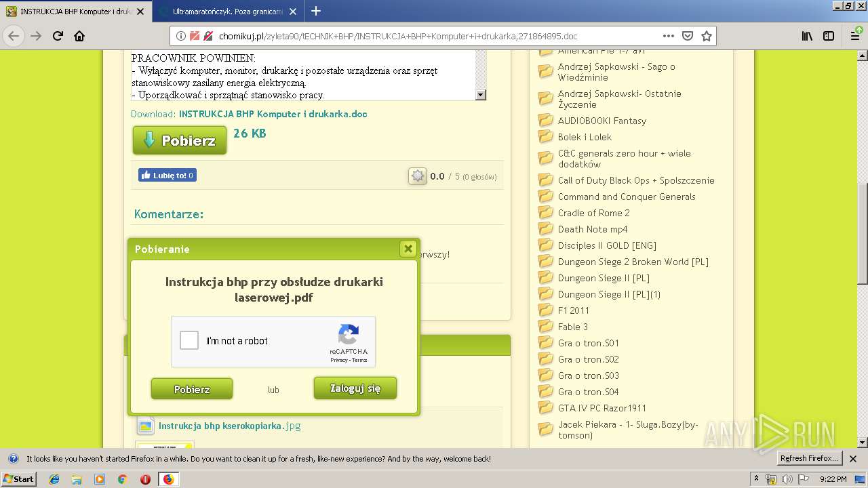The image size is (868, 488).
Task: Open Dungeon Siege 2 Broken World folder
Action: [633, 262]
